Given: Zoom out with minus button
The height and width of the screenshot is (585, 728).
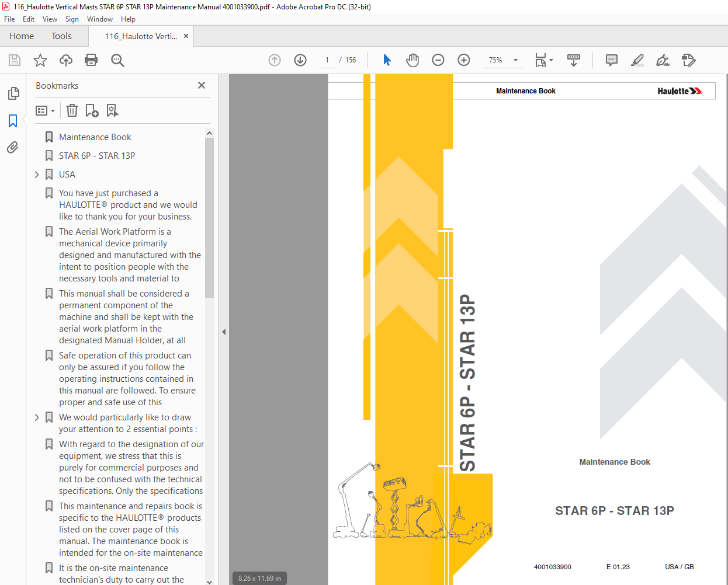Looking at the screenshot, I should click(438, 60).
